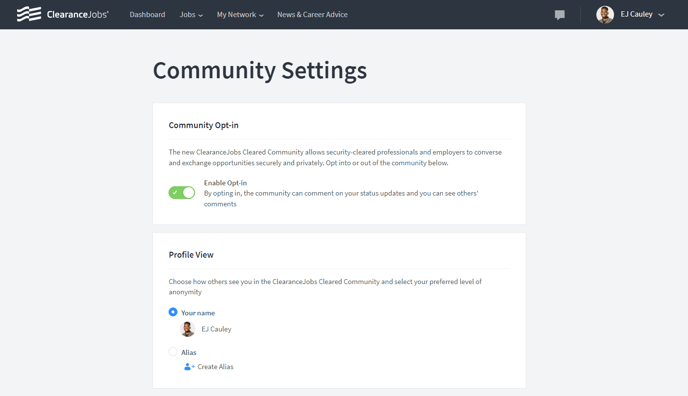
Task: Click the EJ Cauley profile photo under Your name
Action: coord(187,329)
